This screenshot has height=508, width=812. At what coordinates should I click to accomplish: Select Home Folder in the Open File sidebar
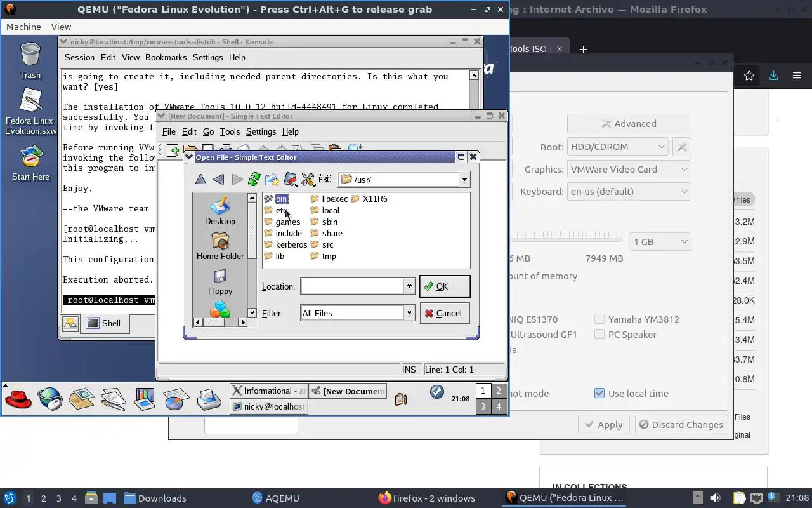coord(220,246)
